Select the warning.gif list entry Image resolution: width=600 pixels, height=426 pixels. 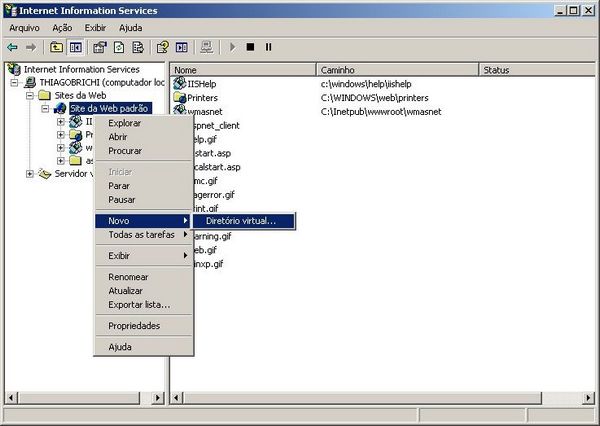pos(213,236)
